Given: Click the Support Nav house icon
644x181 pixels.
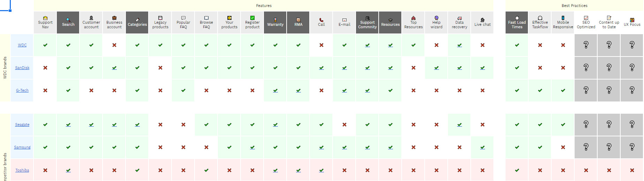Looking at the screenshot, I should [45, 18].
